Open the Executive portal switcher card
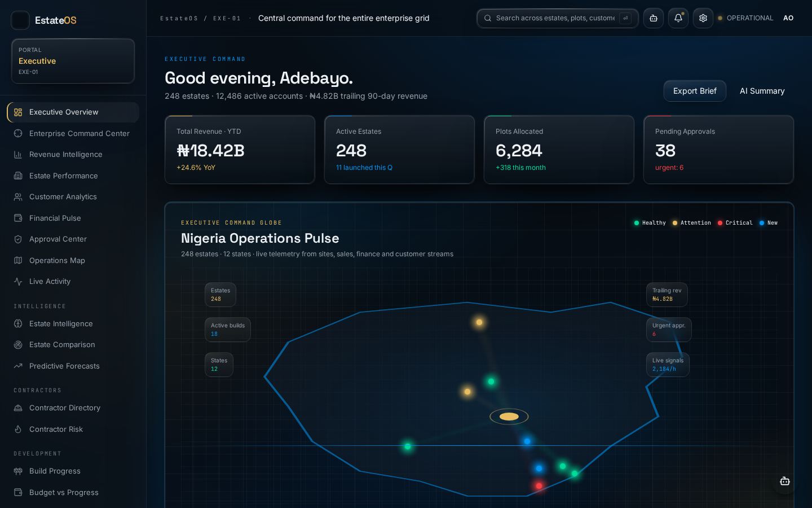The height and width of the screenshot is (508, 812). click(x=73, y=61)
